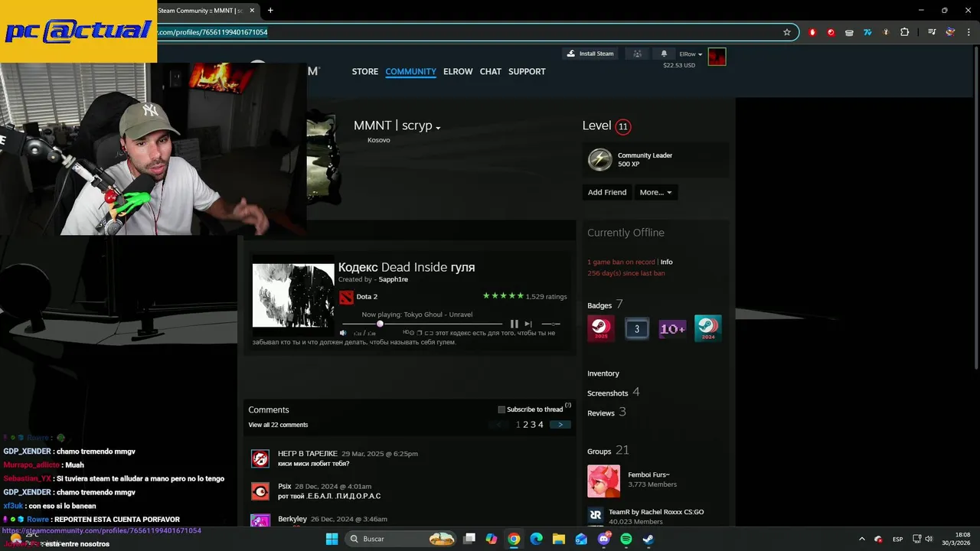
Task: Open File Explorer from the taskbar
Action: click(x=559, y=539)
